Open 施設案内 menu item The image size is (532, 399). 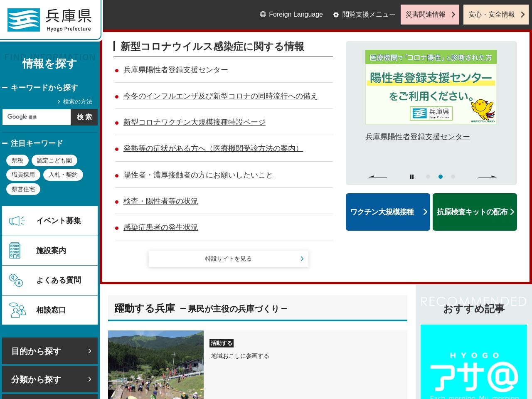click(x=50, y=251)
